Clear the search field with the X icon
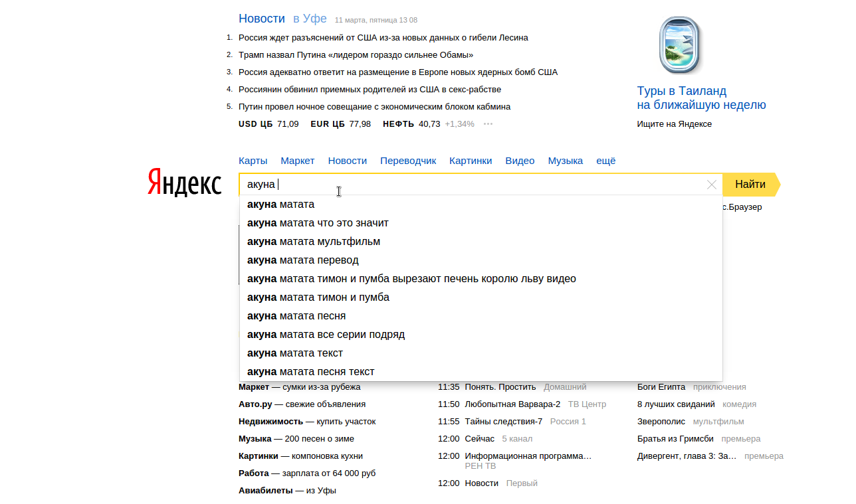This screenshot has width=856, height=504. 712,185
